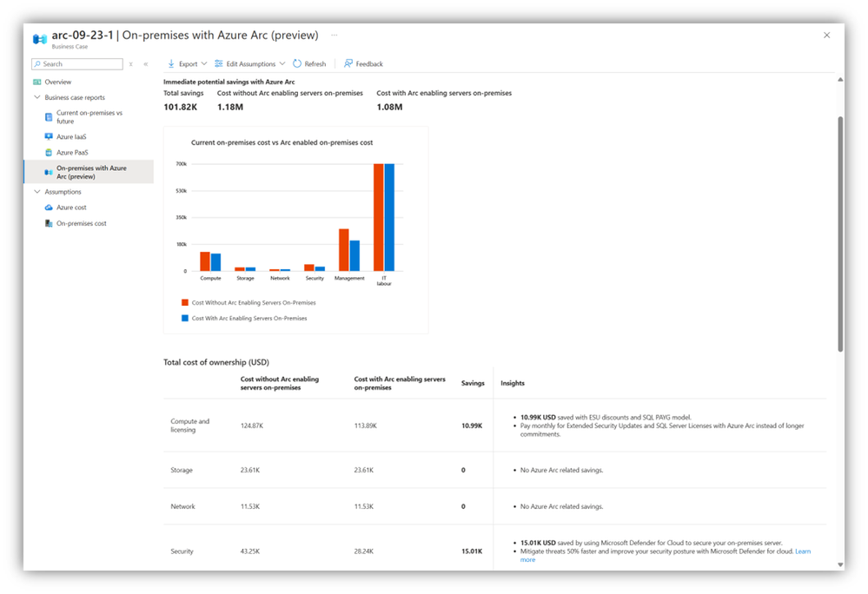The width and height of the screenshot is (868, 594).
Task: Click the scroll up arrow
Action: 840,80
